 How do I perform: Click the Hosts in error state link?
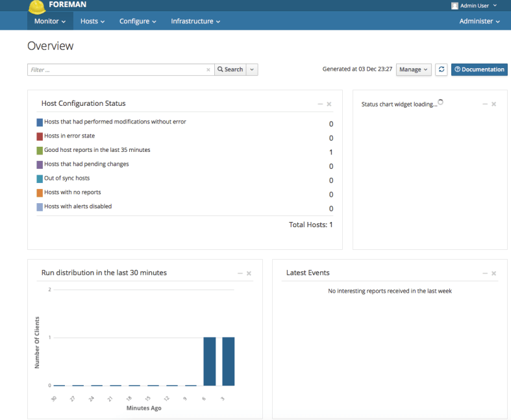(x=69, y=136)
